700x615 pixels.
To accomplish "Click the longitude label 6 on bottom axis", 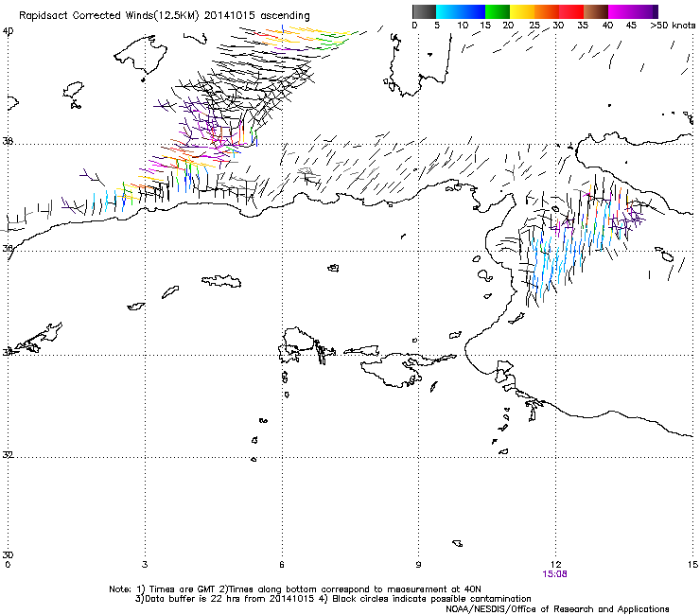I will click(282, 565).
